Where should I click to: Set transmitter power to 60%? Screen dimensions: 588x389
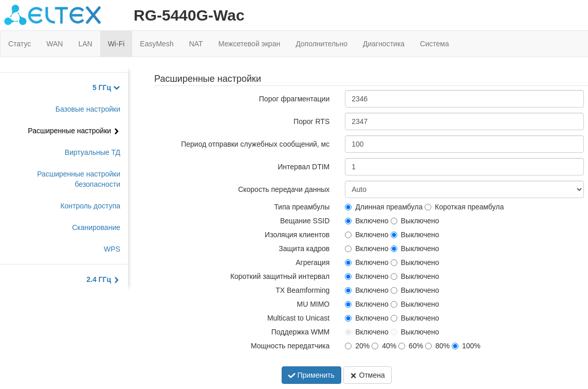(401, 346)
